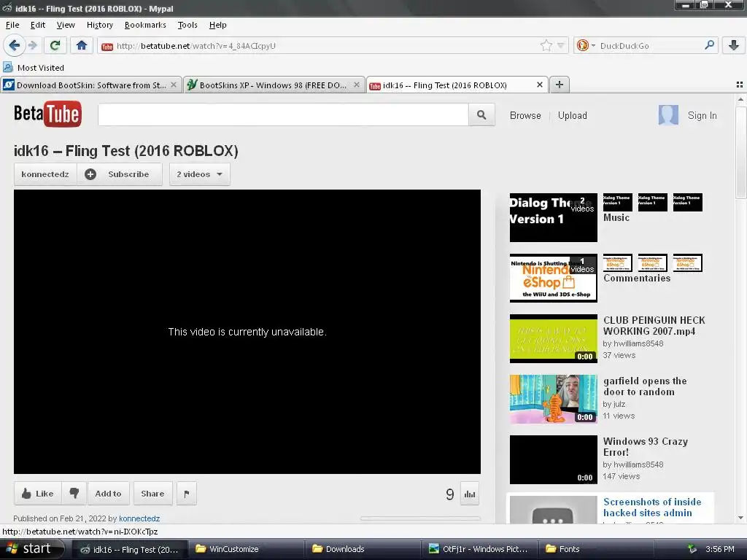The image size is (747, 560).
Task: Close the idk16 Fling Test tab
Action: click(539, 85)
